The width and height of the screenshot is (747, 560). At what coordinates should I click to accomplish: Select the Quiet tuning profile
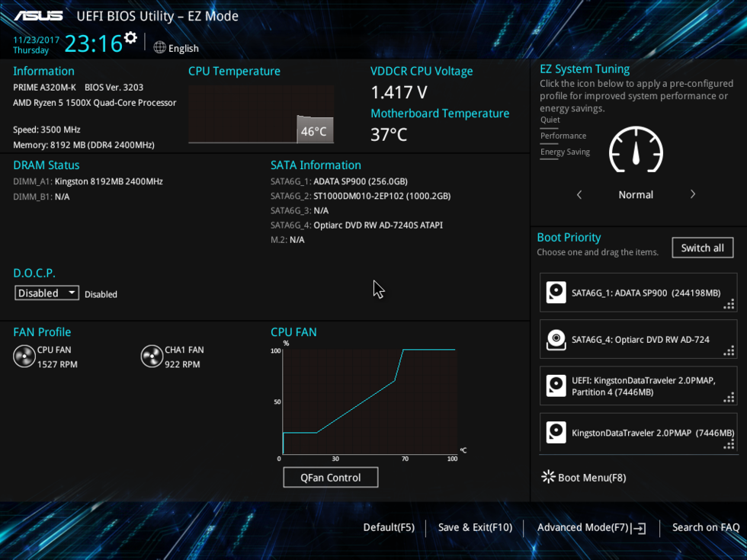pos(550,120)
